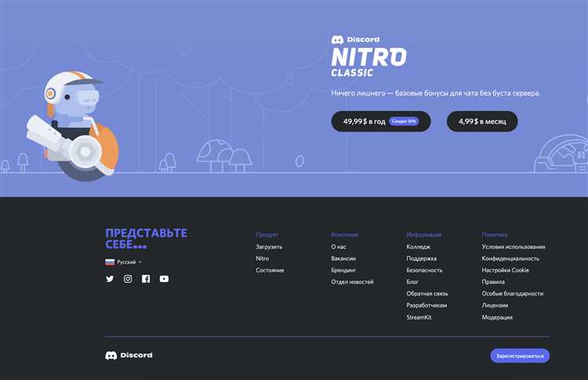Open the Состояние link
This screenshot has width=588, height=380.
[x=270, y=270]
